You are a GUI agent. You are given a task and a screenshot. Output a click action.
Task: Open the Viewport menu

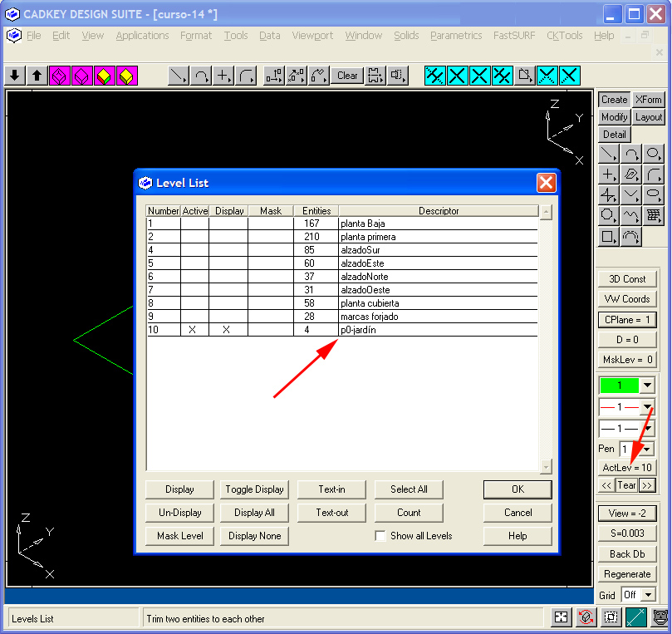(x=312, y=36)
